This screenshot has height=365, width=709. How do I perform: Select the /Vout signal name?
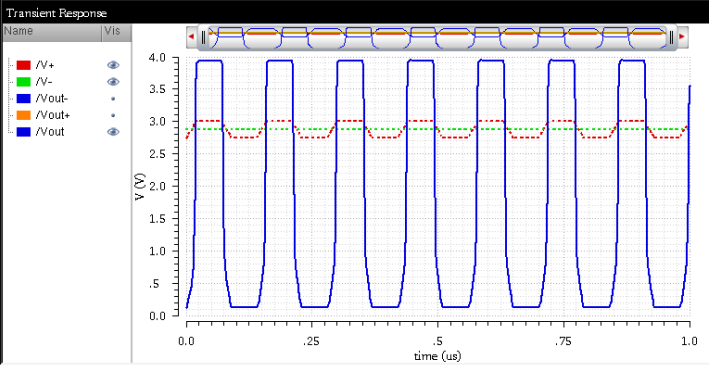[50, 132]
